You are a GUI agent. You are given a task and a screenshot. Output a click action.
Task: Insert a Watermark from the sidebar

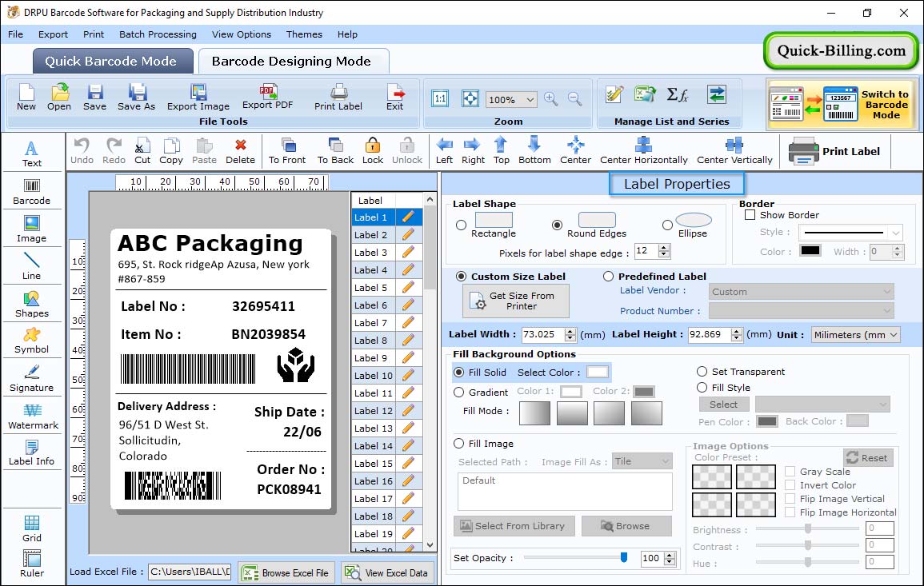(x=32, y=416)
